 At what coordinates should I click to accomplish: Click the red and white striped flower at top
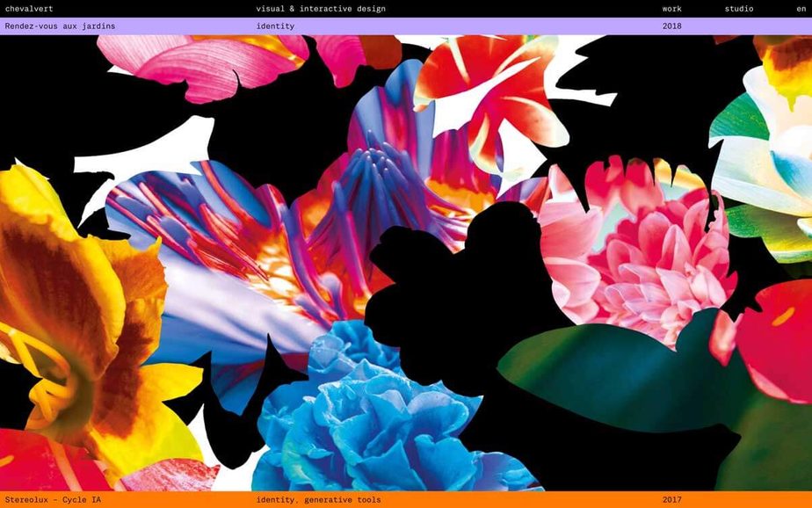pos(492,88)
